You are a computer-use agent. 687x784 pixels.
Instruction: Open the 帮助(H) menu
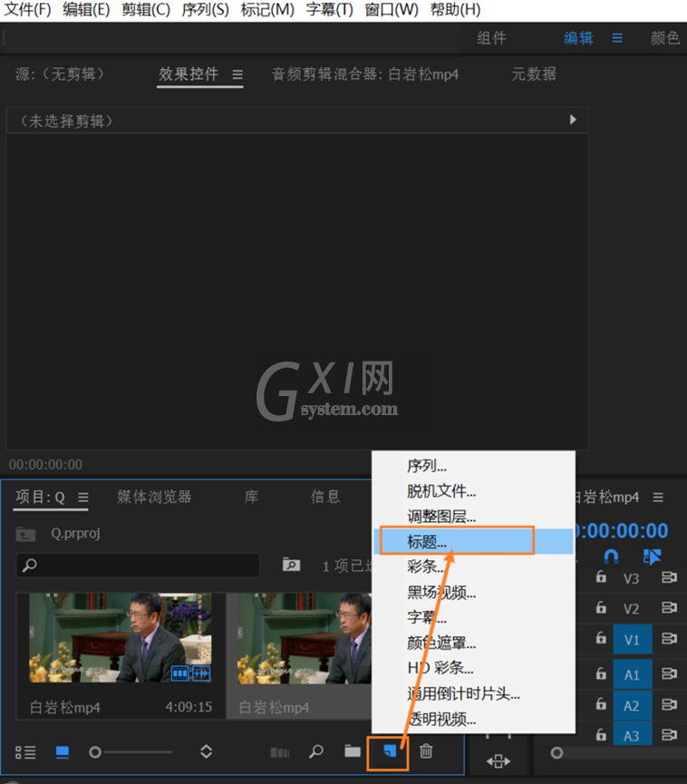point(455,9)
